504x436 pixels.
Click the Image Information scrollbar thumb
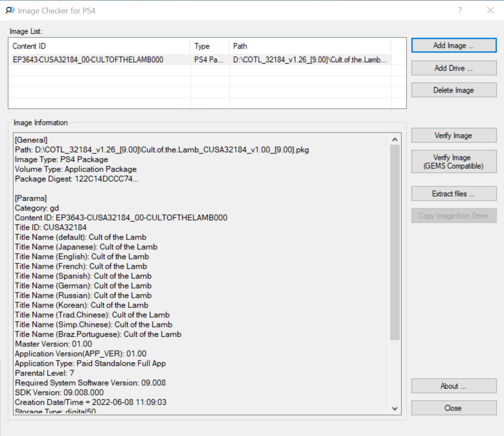coord(395,242)
